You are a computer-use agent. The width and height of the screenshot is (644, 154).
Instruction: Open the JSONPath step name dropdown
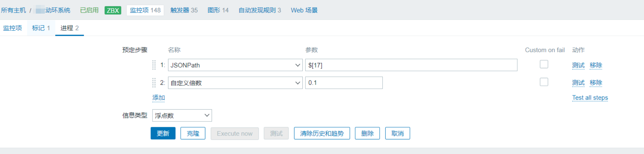(235, 65)
